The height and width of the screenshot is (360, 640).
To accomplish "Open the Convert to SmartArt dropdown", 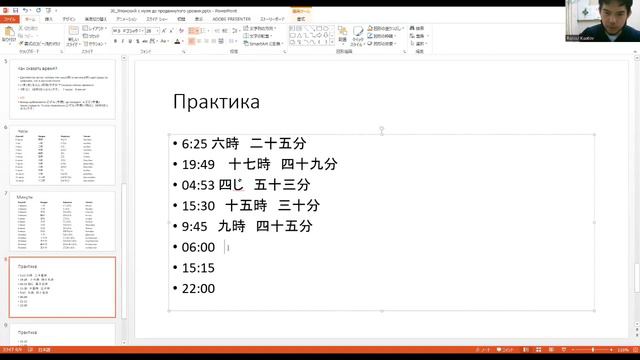I will pos(263,43).
